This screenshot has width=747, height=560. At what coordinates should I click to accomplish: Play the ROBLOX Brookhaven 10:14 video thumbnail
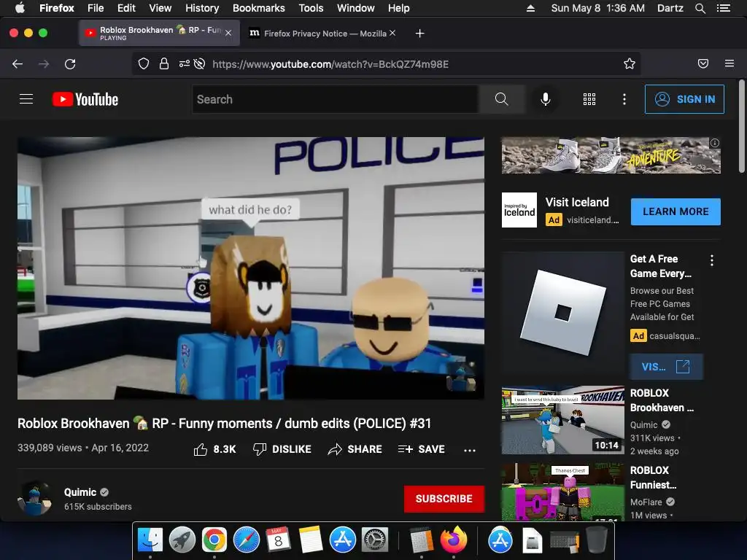click(562, 420)
